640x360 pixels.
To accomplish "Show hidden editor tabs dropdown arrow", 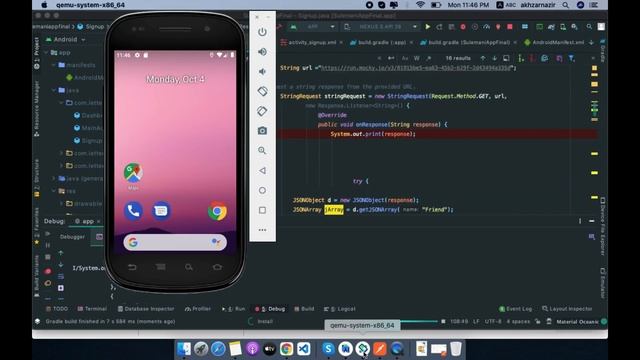I will pyautogui.click(x=591, y=42).
